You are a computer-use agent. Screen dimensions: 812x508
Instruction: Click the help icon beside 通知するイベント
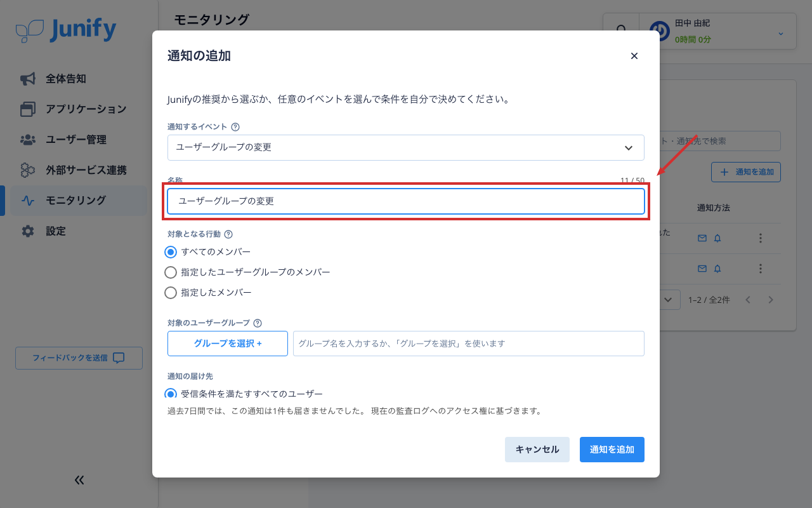(235, 127)
